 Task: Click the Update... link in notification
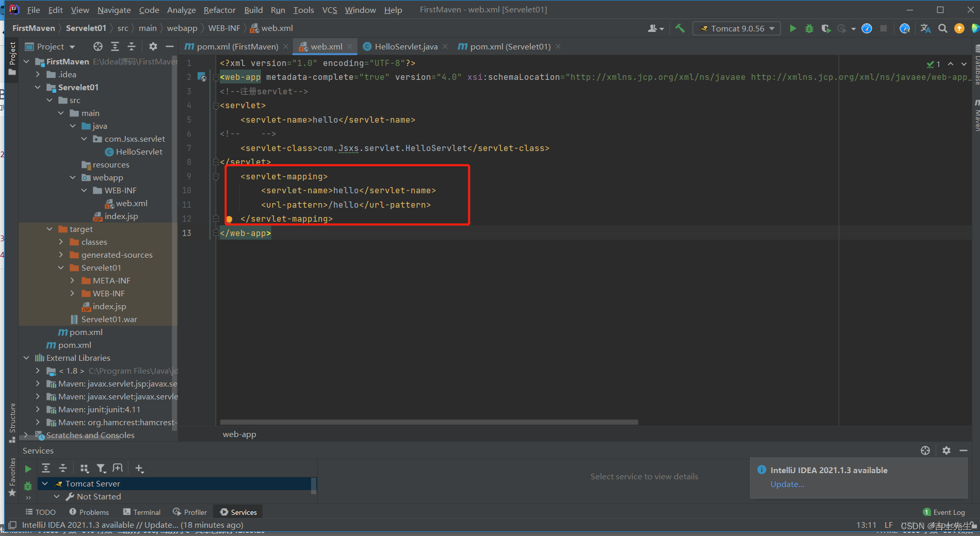[x=787, y=484]
